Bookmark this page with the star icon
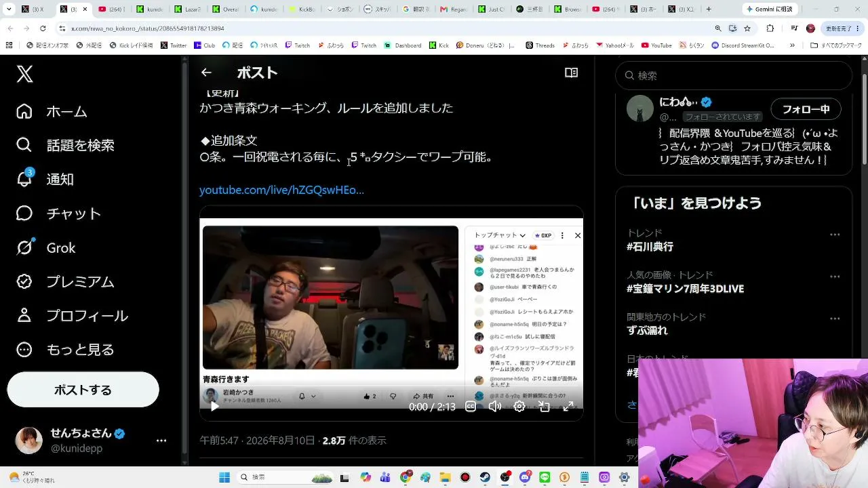This screenshot has width=868, height=488. [747, 28]
